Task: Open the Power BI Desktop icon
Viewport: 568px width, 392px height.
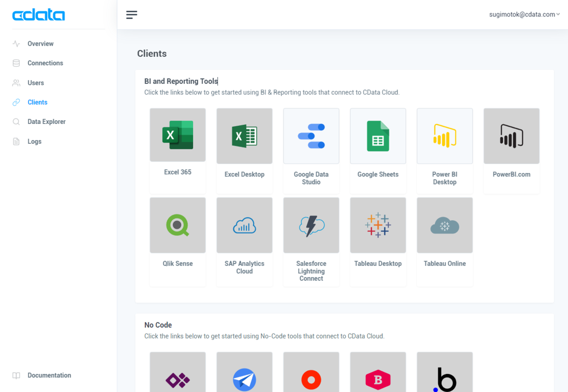Action: [x=444, y=136]
